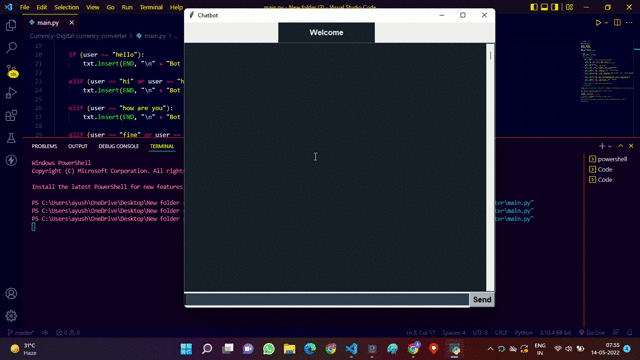Open Source Control view in activity bar
This screenshot has height=360, width=640.
(x=11, y=71)
